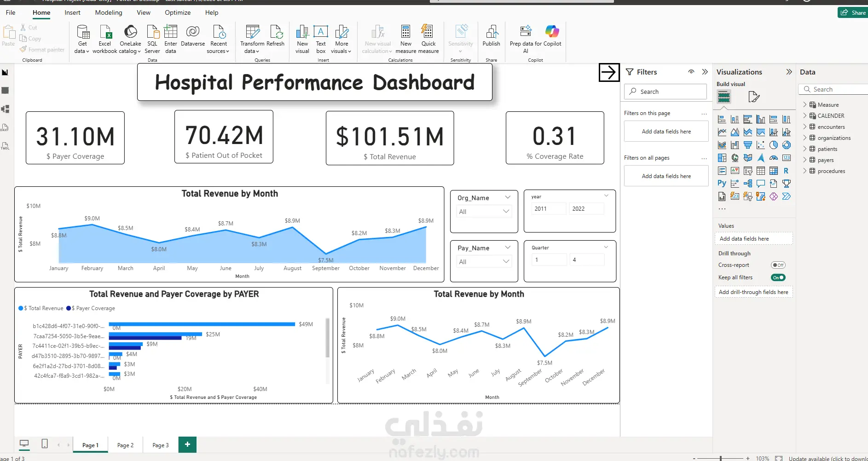Connect to SQL Server source
Screen dimensions: 868x461
(152, 39)
